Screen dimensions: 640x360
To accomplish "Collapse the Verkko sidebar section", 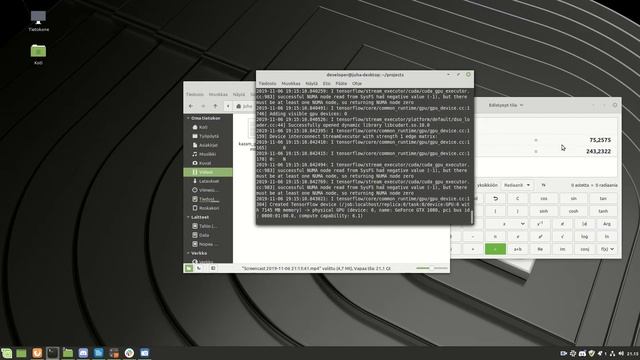I will (188, 253).
